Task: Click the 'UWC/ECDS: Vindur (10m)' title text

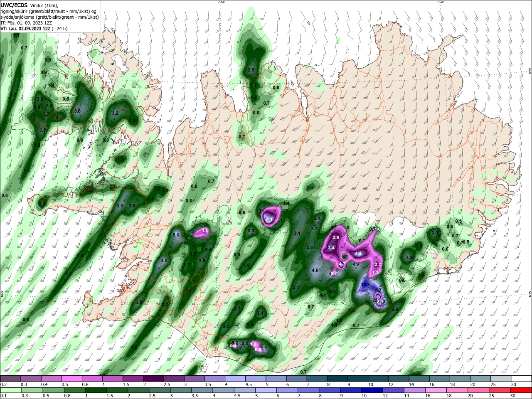Action: pyautogui.click(x=30, y=5)
